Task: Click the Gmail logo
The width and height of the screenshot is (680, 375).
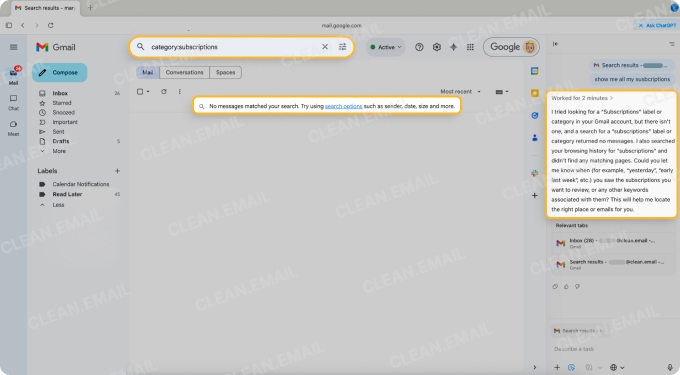Action: [56, 47]
